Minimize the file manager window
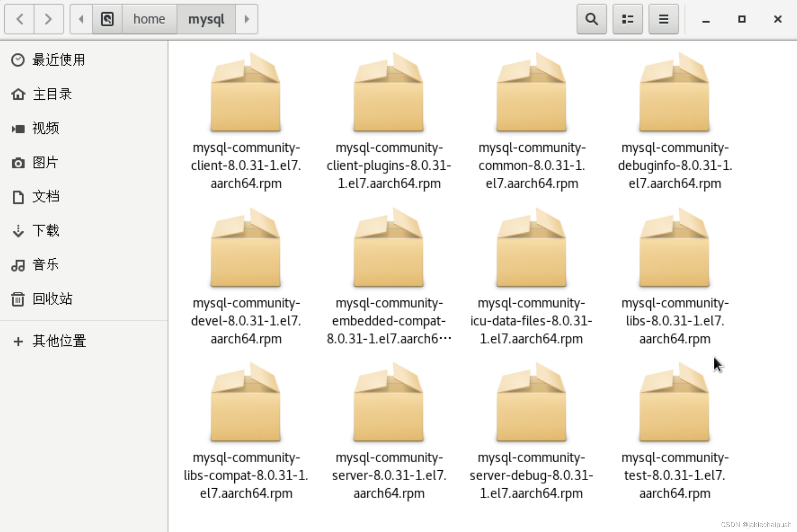 pyautogui.click(x=706, y=19)
